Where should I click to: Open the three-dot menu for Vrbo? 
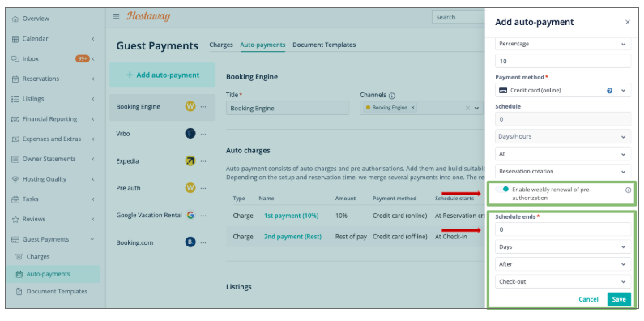203,134
